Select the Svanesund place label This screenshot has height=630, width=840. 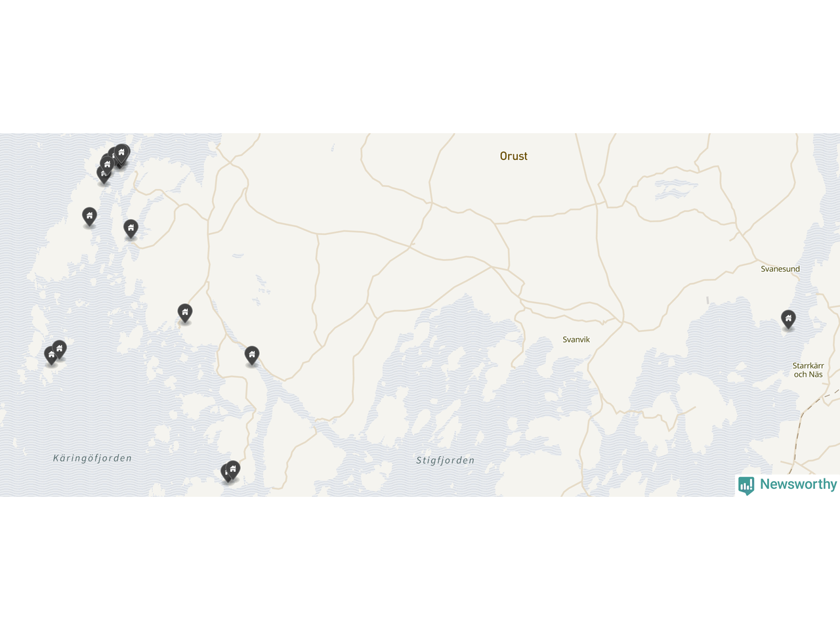(x=780, y=269)
